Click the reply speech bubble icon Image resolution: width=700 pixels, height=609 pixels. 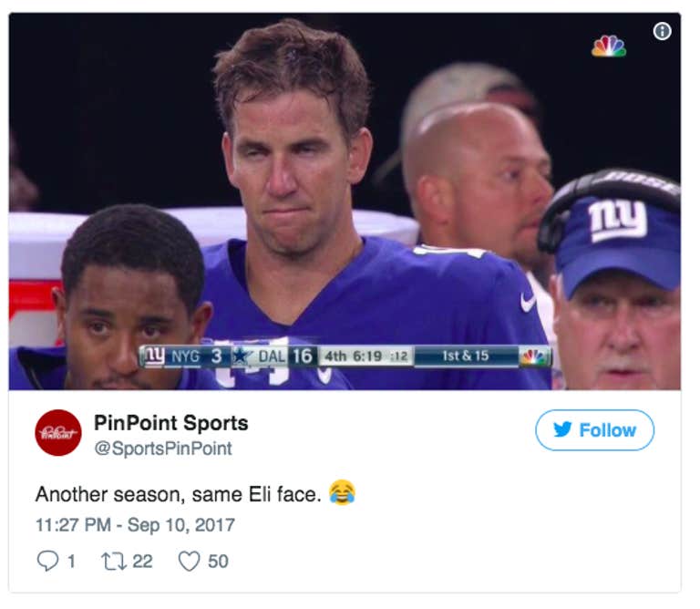click(x=47, y=561)
